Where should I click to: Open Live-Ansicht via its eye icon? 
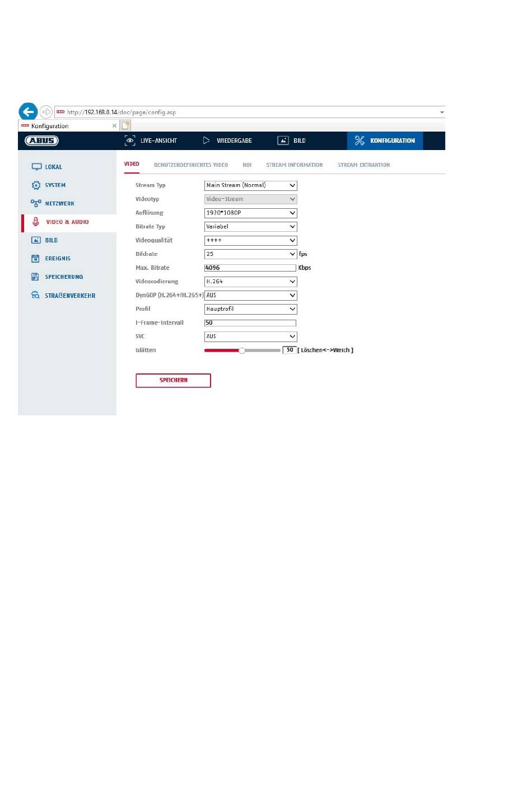click(x=130, y=141)
